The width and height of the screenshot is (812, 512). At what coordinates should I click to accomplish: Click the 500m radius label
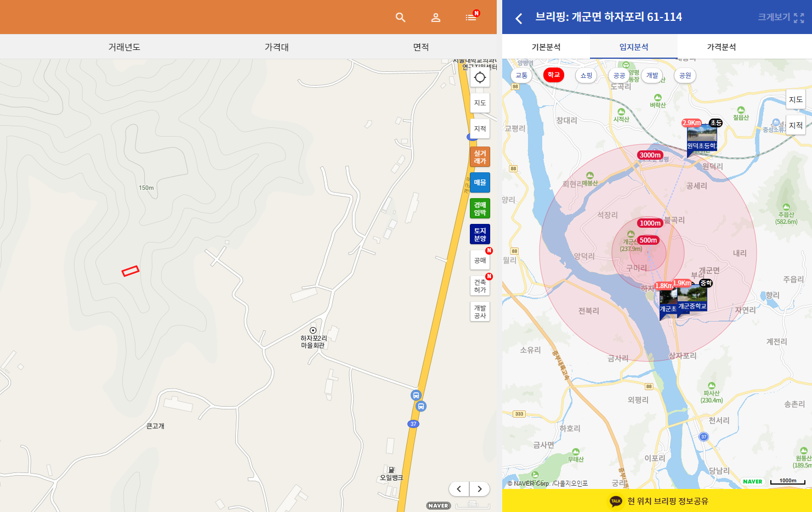[x=648, y=240]
